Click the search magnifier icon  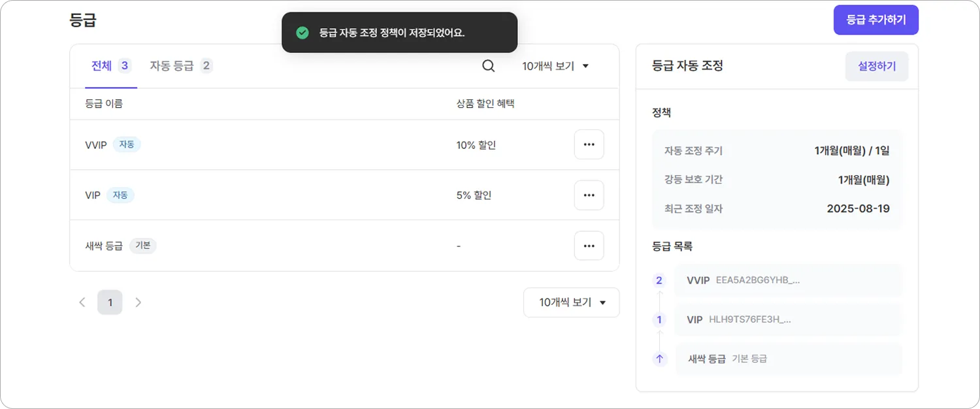[488, 66]
